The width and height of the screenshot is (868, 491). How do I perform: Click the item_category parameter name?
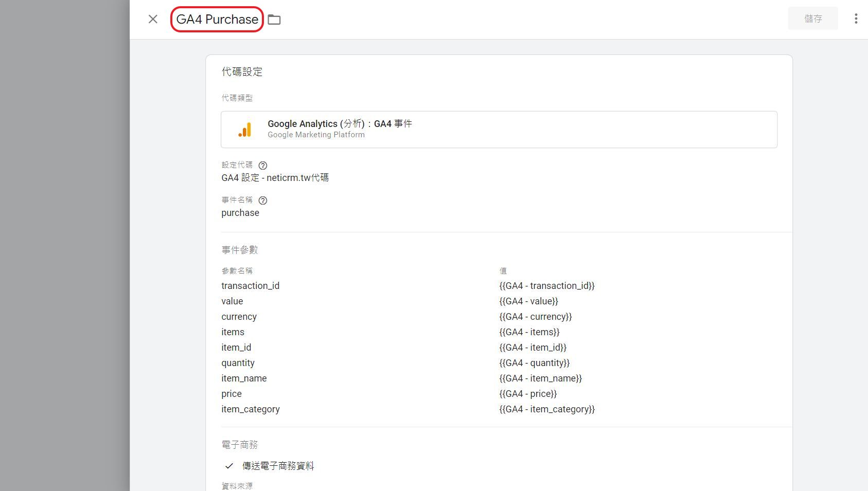pyautogui.click(x=251, y=409)
